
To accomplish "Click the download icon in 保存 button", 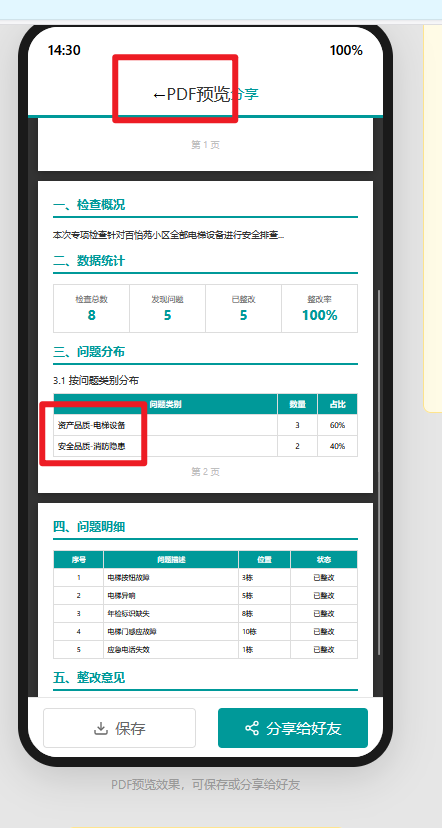I will click(x=100, y=729).
